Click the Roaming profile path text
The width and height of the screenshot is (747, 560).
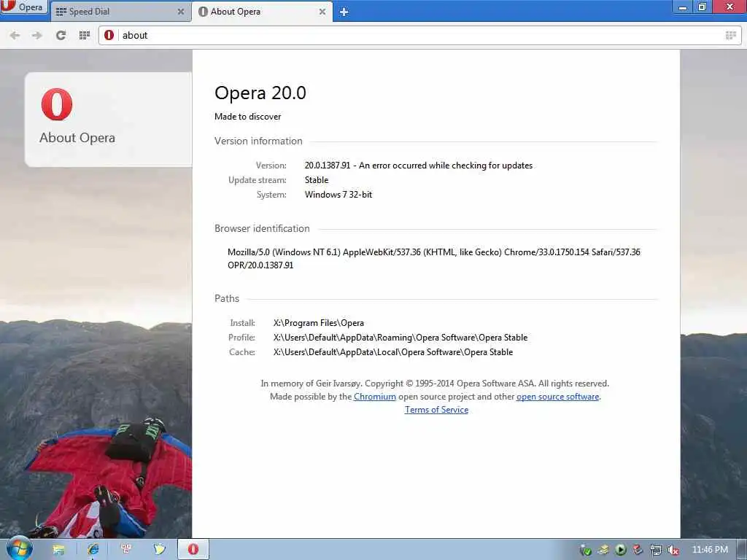[x=400, y=338]
